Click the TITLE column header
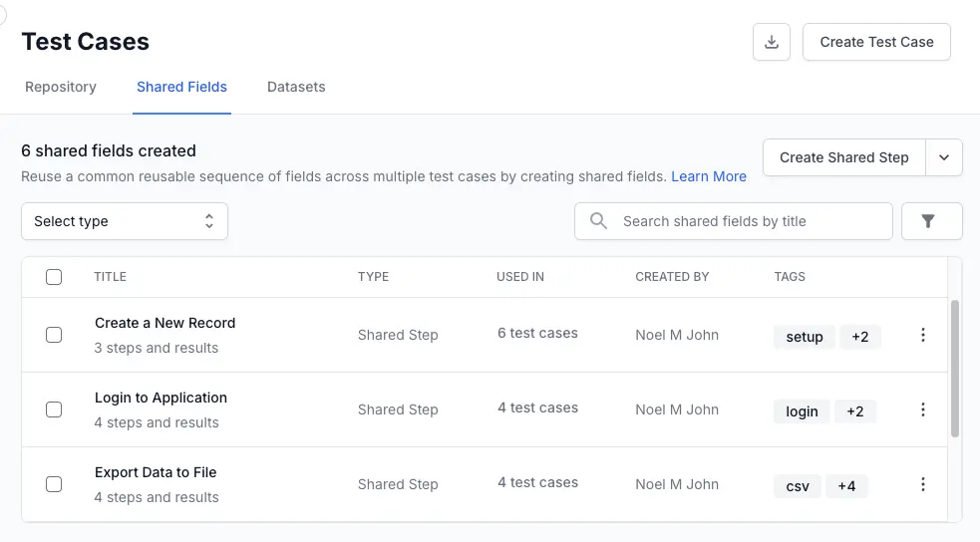The width and height of the screenshot is (980, 542). pyautogui.click(x=110, y=277)
